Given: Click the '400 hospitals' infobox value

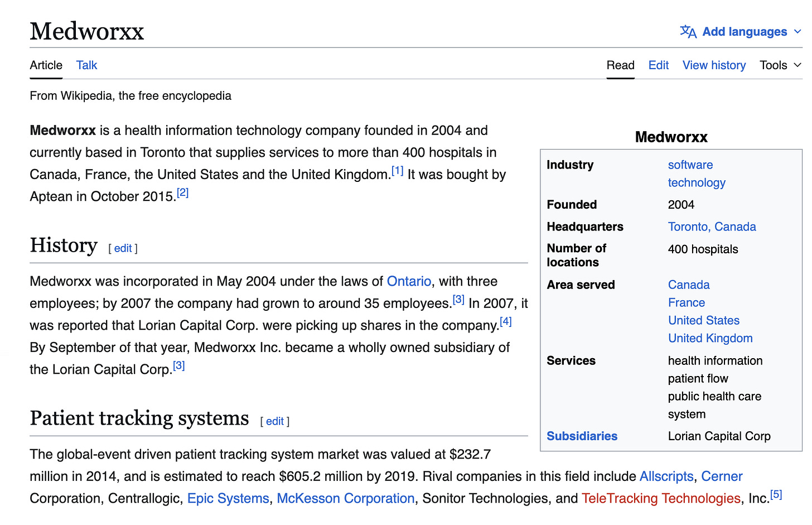Looking at the screenshot, I should pyautogui.click(x=703, y=249).
